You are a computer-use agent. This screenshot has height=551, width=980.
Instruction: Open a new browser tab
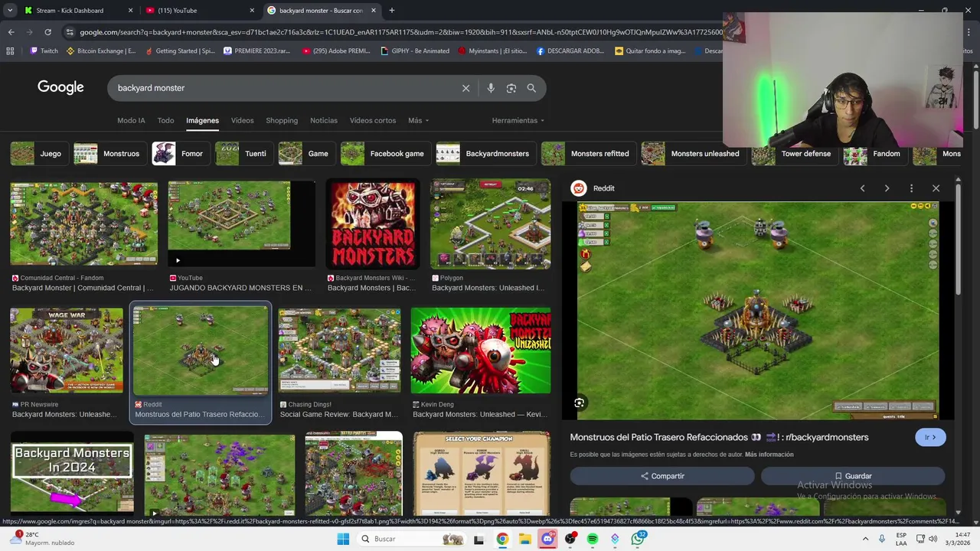click(x=391, y=11)
